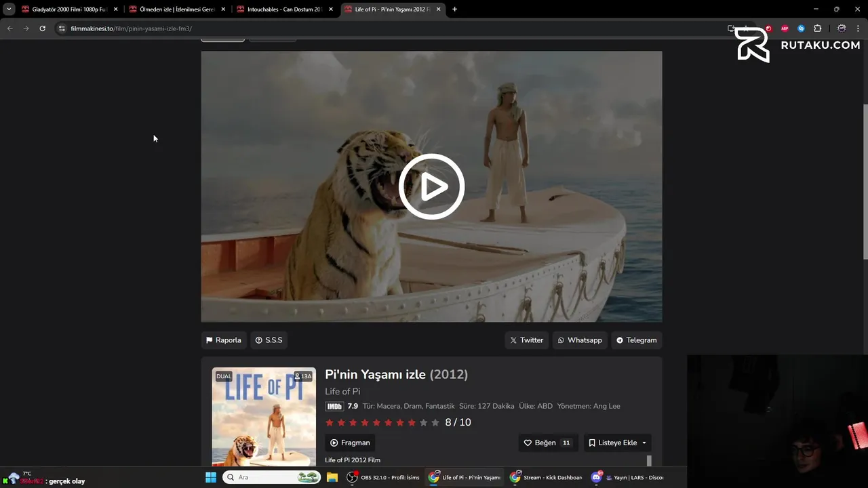Click the DUAL badge on the poster
Viewport: 868px width, 488px height.
pyautogui.click(x=224, y=376)
